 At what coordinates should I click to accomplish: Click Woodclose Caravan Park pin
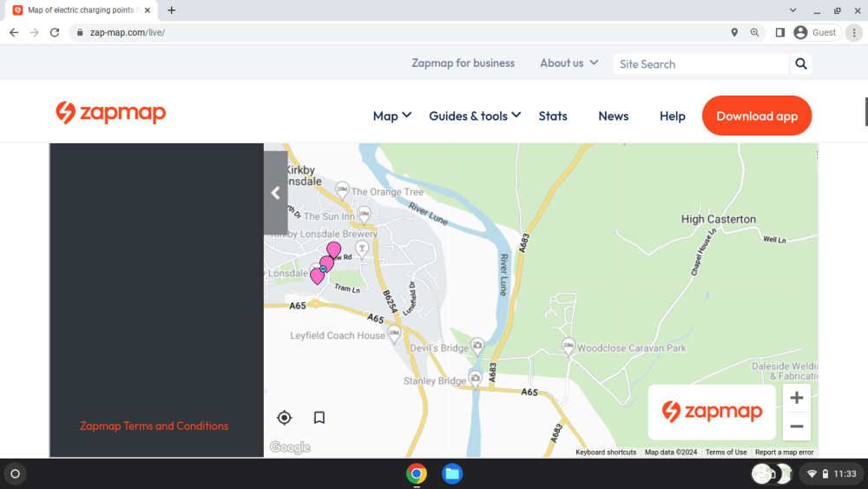[568, 347]
